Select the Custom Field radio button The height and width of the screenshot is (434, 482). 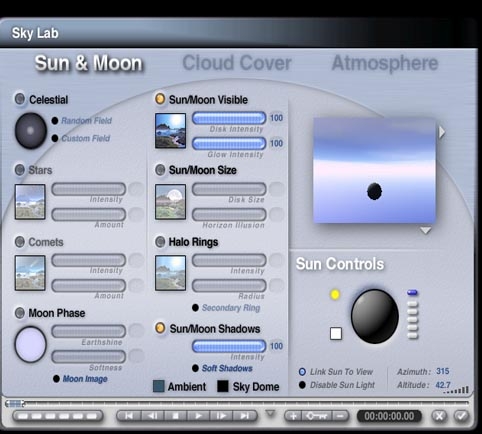[x=55, y=138]
